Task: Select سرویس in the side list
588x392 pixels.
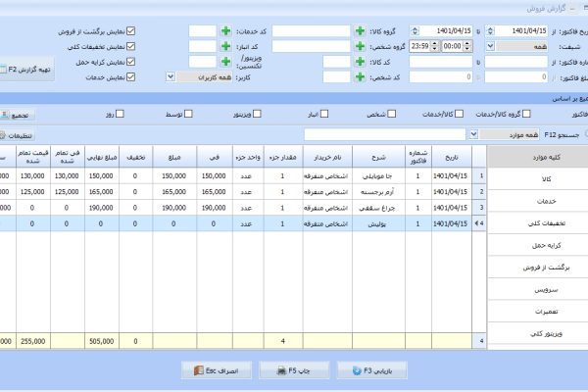Action: [x=538, y=290]
